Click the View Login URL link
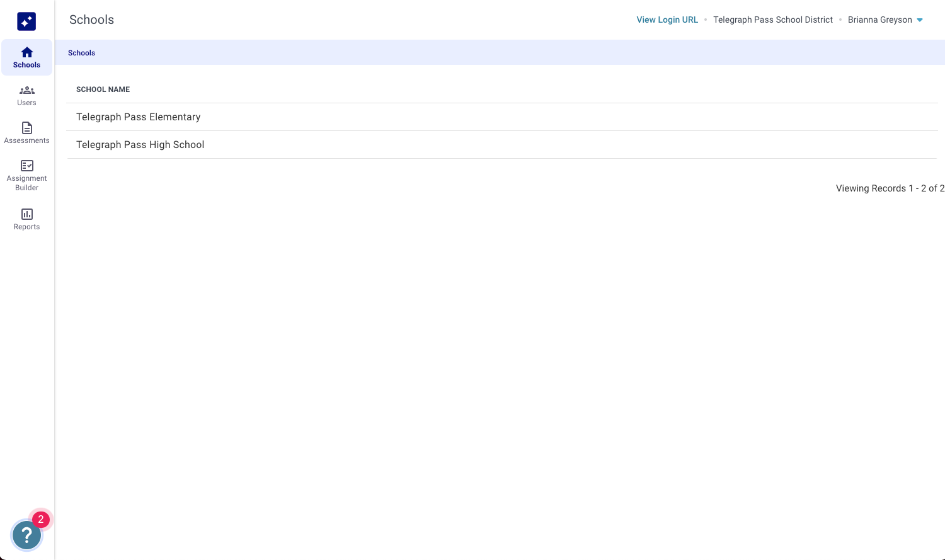Image resolution: width=945 pixels, height=560 pixels. pos(667,20)
